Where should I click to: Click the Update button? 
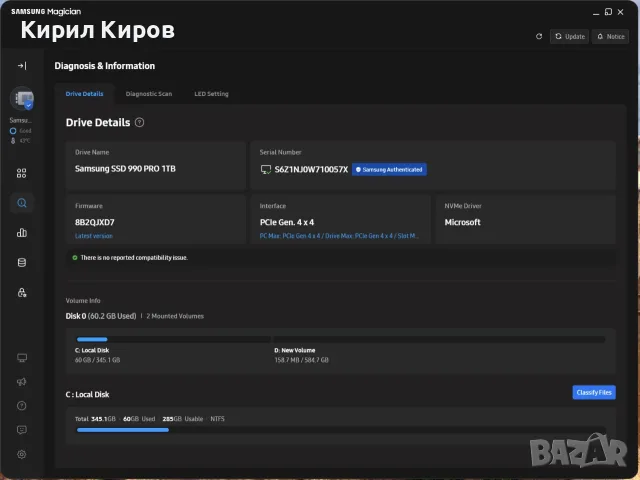click(569, 36)
